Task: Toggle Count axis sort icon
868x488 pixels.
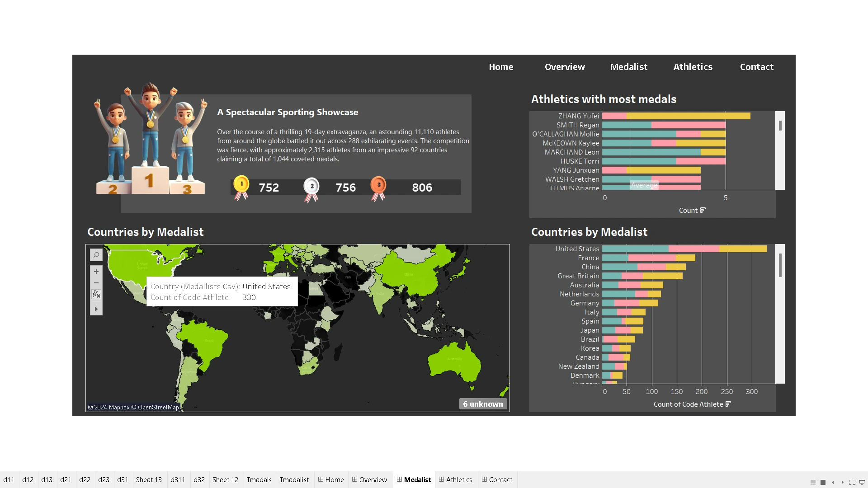Action: point(703,210)
